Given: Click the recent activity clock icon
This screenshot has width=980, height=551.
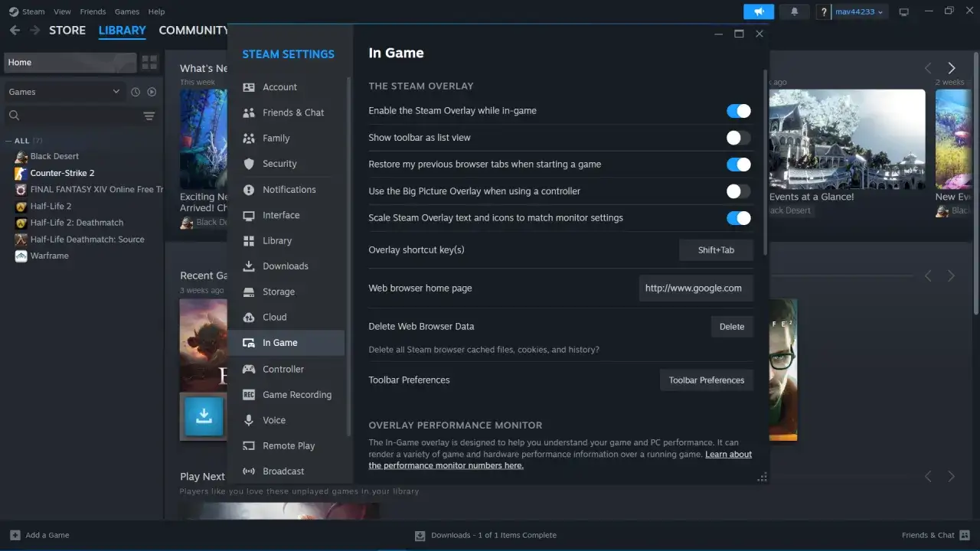Looking at the screenshot, I should (136, 92).
